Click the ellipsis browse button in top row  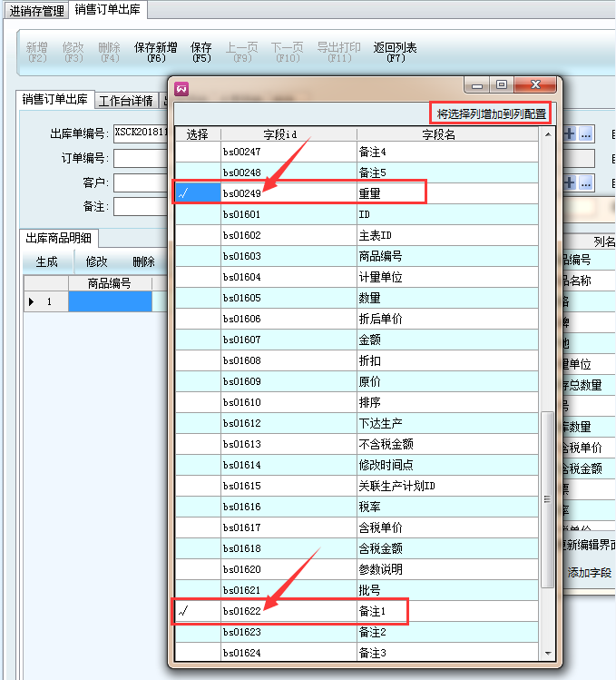(x=586, y=133)
